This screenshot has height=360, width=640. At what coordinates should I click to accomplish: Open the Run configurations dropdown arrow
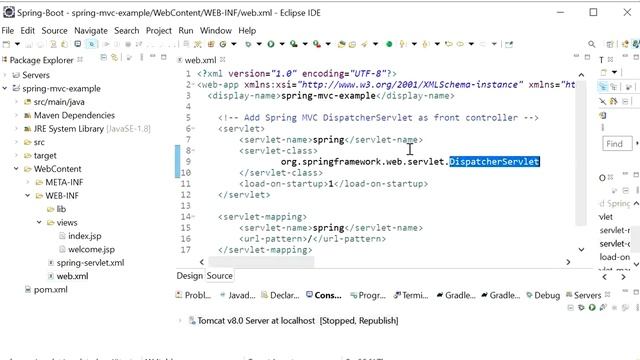pyautogui.click(x=282, y=44)
